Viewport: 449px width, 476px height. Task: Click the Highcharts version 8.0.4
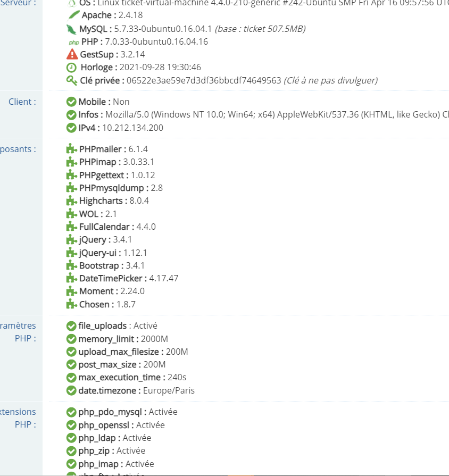click(139, 201)
